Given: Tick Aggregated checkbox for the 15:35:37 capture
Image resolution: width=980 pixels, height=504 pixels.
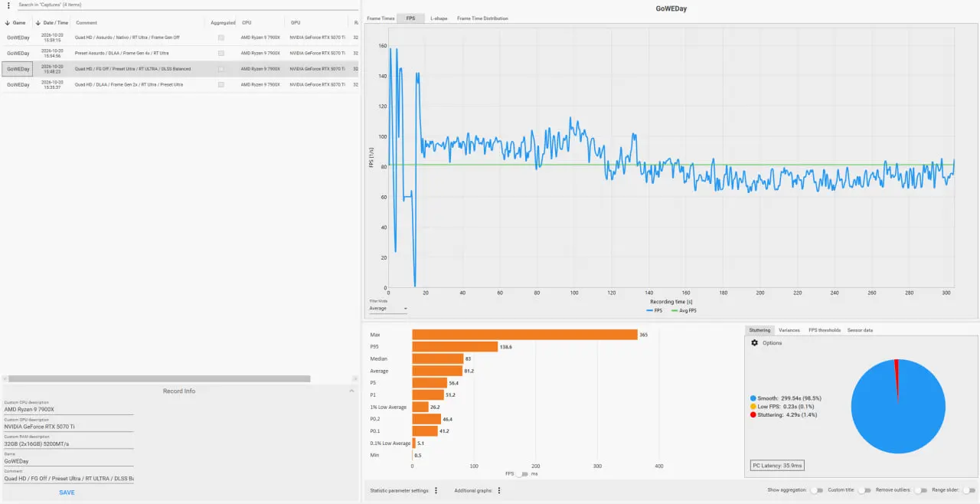Looking at the screenshot, I should point(221,84).
